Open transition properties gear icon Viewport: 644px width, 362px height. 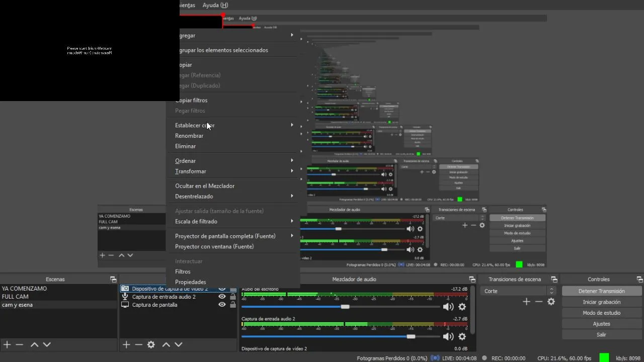(551, 302)
